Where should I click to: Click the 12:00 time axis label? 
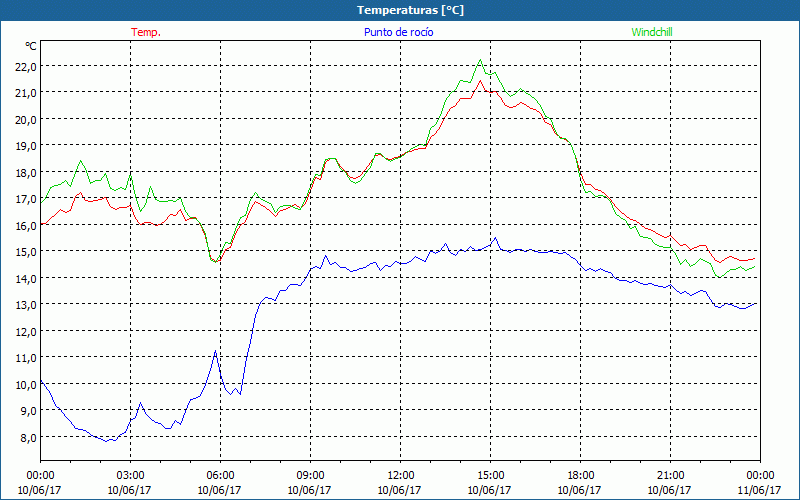tap(401, 475)
